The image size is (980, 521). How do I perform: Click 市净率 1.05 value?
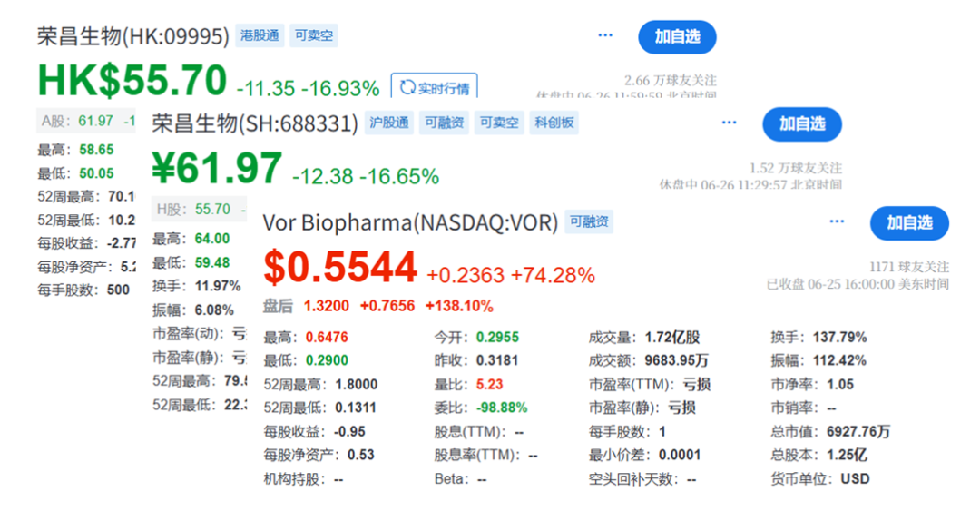click(840, 384)
